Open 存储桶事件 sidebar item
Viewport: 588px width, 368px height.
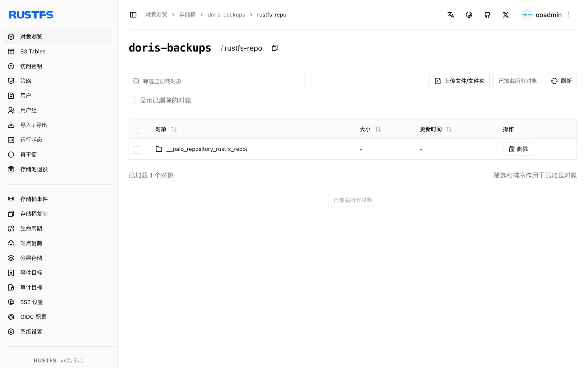point(58,199)
